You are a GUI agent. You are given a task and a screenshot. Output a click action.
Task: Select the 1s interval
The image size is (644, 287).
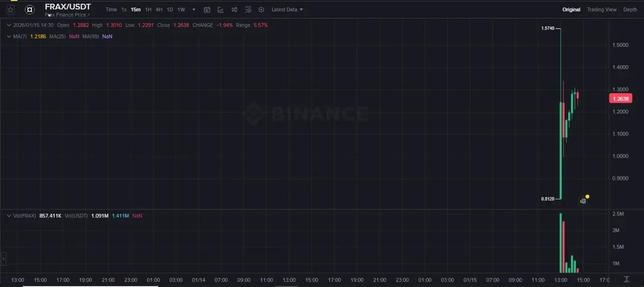[x=124, y=10]
